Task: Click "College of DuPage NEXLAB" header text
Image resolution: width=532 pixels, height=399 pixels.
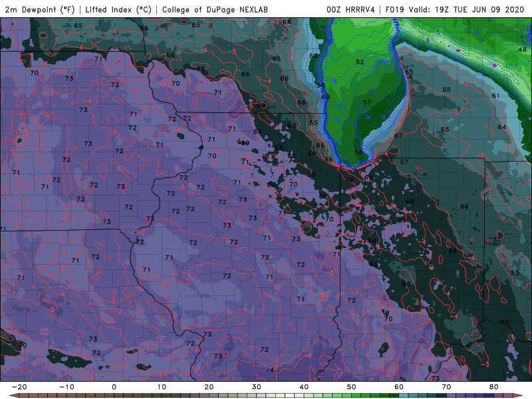Action: tap(215, 9)
